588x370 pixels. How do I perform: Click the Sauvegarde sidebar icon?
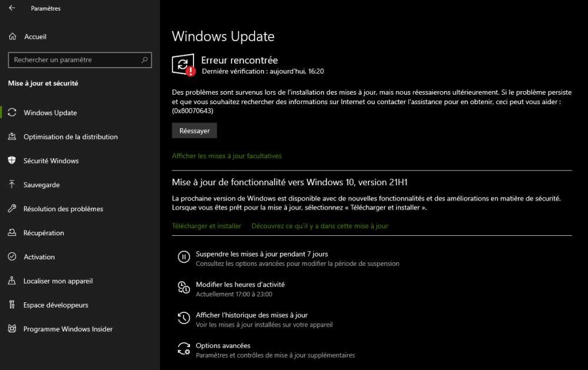click(x=11, y=185)
